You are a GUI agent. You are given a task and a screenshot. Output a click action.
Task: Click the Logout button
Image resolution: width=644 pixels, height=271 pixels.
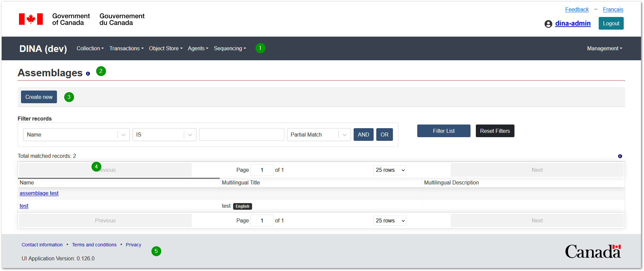(x=611, y=23)
